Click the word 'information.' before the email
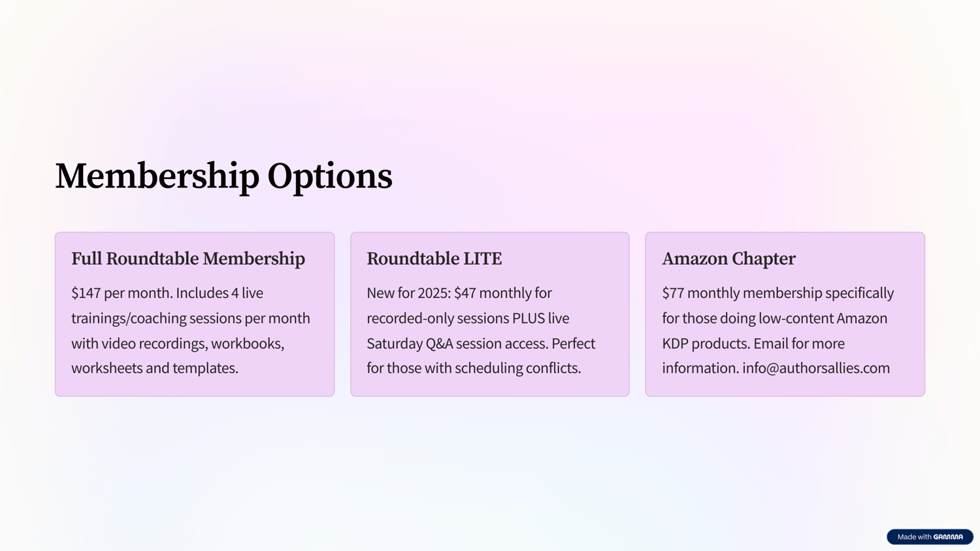 coord(700,368)
